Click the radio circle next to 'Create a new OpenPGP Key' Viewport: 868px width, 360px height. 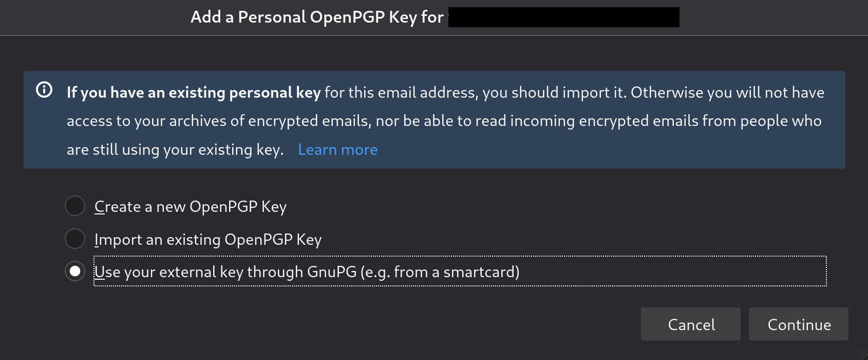pos(75,206)
